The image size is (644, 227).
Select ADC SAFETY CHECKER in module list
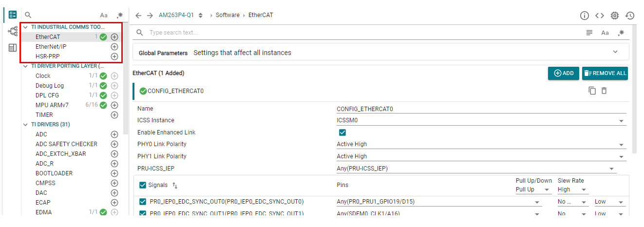click(x=66, y=144)
